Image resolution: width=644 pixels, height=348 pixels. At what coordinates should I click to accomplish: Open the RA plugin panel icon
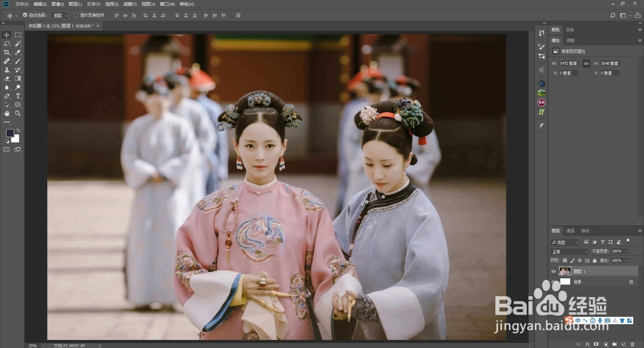pos(542,102)
